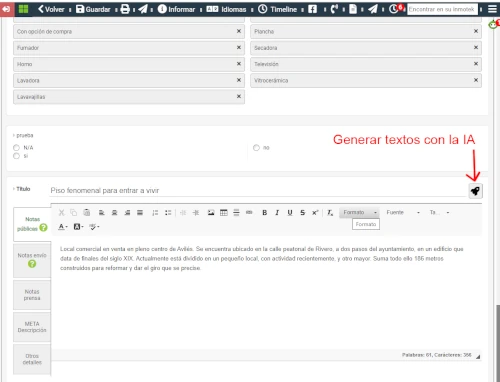The width and height of the screenshot is (500, 382).
Task: Expand the text color dropdown
Action: point(63,227)
